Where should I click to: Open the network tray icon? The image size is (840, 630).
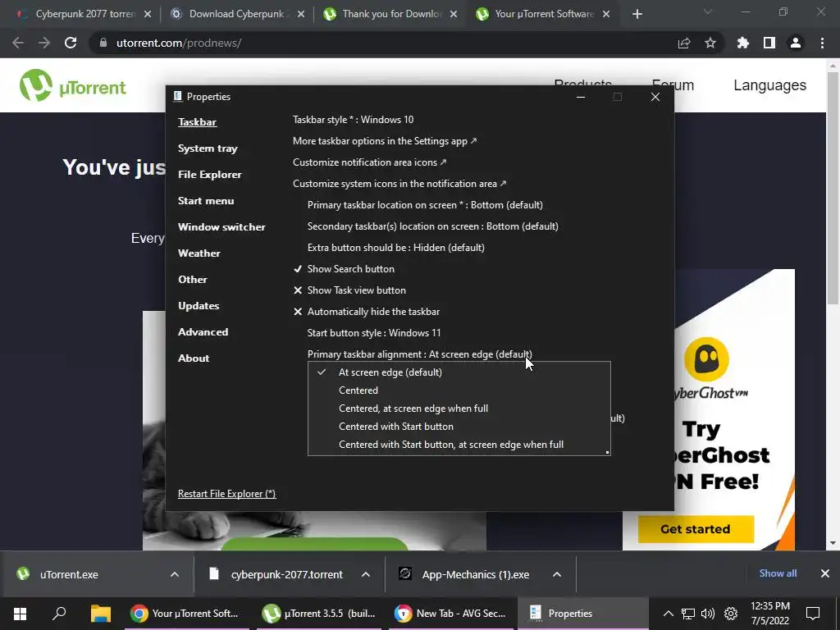point(688,614)
